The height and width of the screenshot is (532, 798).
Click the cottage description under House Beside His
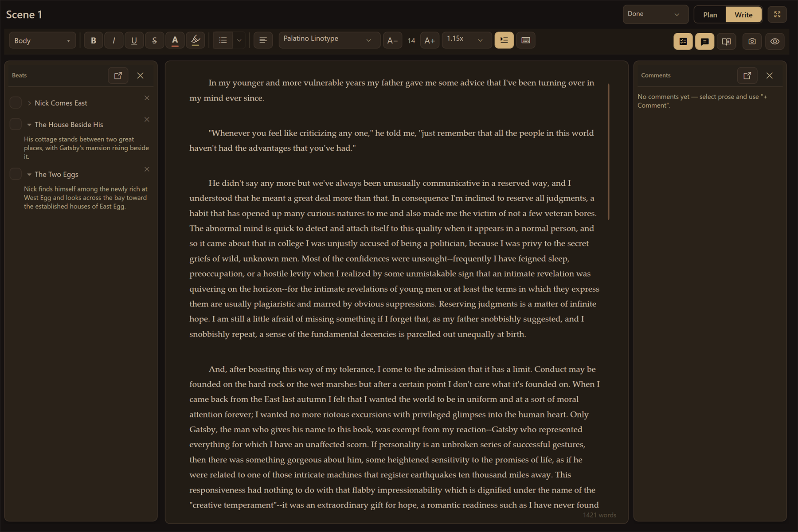[x=86, y=148]
